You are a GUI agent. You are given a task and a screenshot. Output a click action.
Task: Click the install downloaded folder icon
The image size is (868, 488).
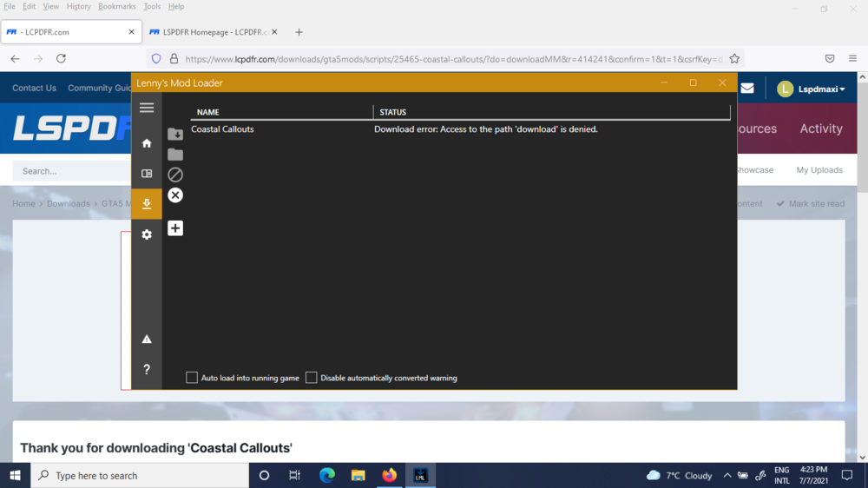[175, 134]
